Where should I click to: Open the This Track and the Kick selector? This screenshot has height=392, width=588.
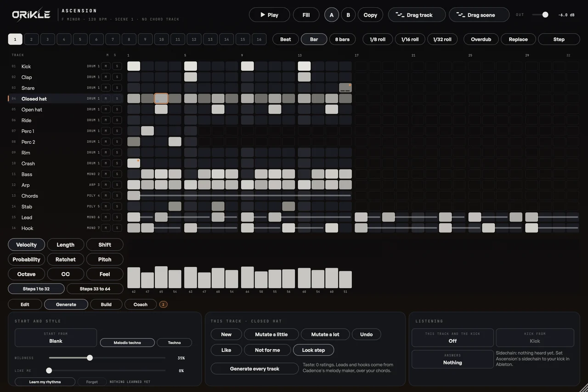pyautogui.click(x=452, y=338)
